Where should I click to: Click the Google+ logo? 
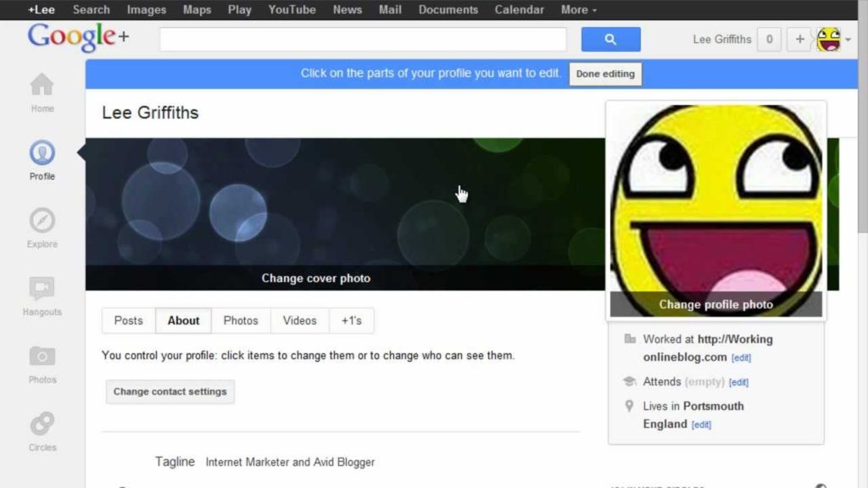coord(78,37)
